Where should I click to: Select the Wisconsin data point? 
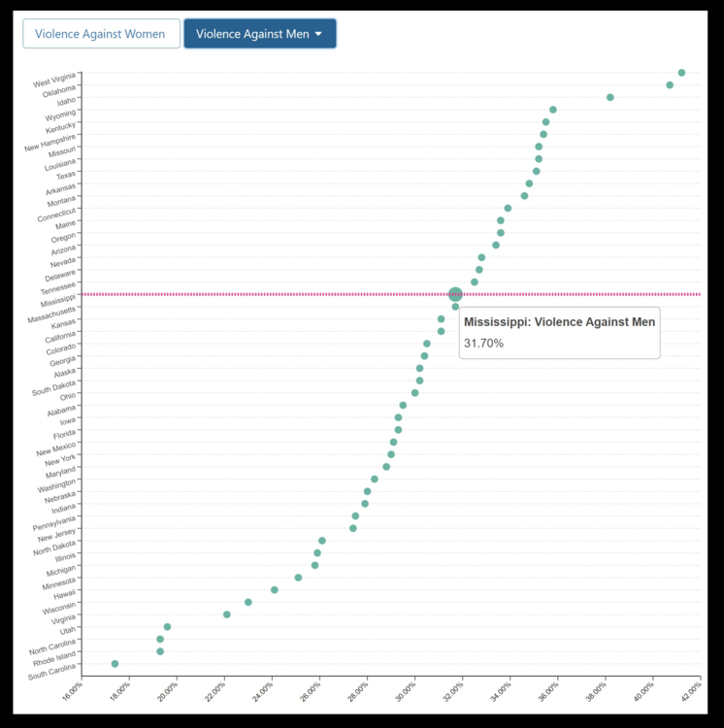(x=248, y=602)
